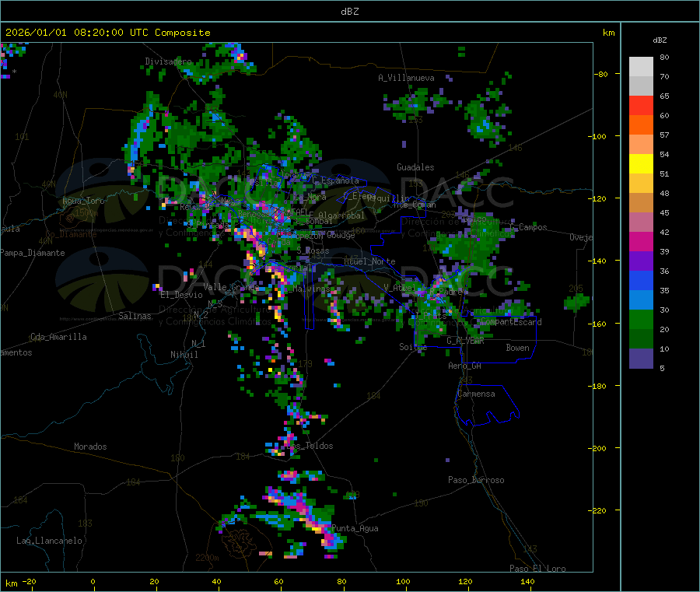The image size is (700, 592).
Task: Click the Lag.Llancanelo location label
Action: click(x=49, y=541)
